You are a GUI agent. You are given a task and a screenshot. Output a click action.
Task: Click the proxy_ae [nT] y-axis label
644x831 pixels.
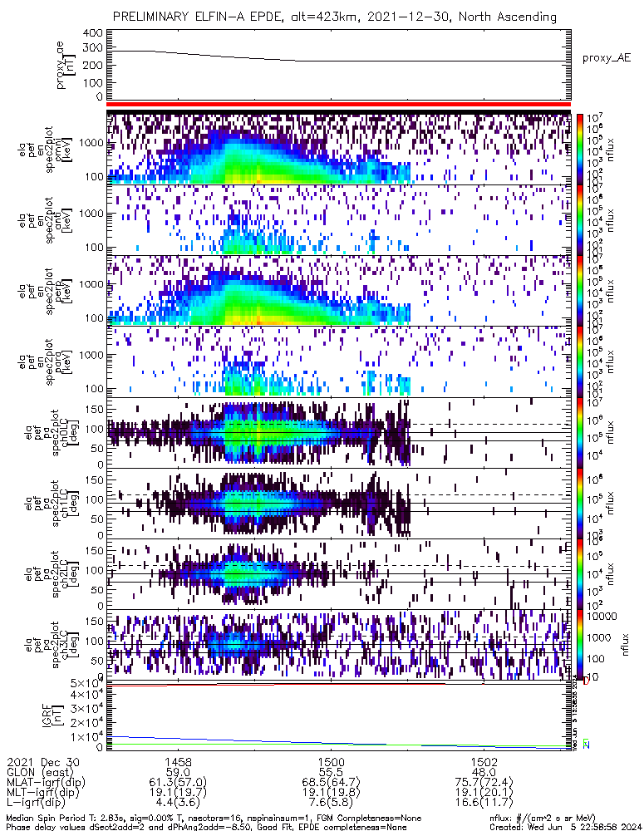coord(66,65)
